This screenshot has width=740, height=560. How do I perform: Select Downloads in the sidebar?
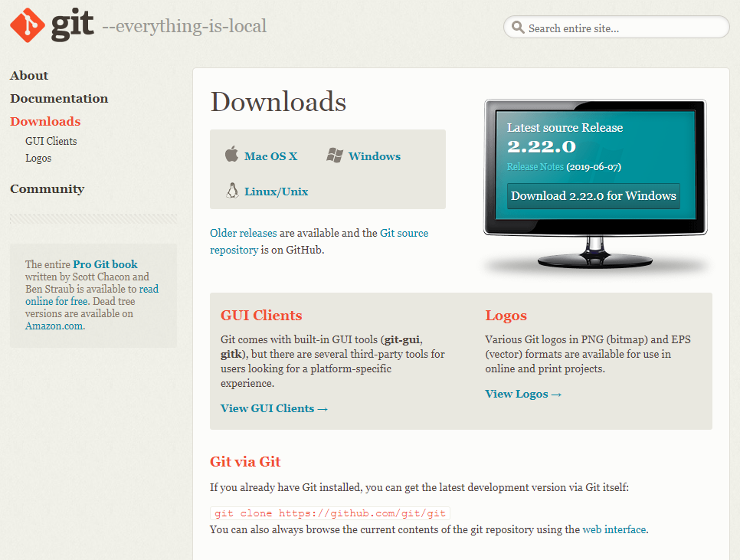click(45, 121)
